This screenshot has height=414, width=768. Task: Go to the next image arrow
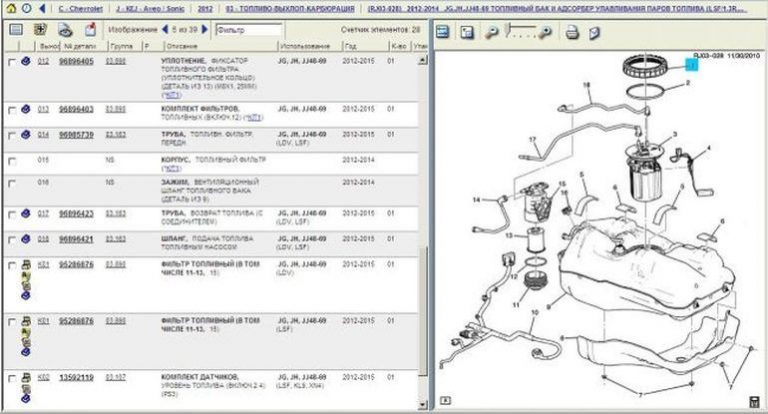[204, 30]
